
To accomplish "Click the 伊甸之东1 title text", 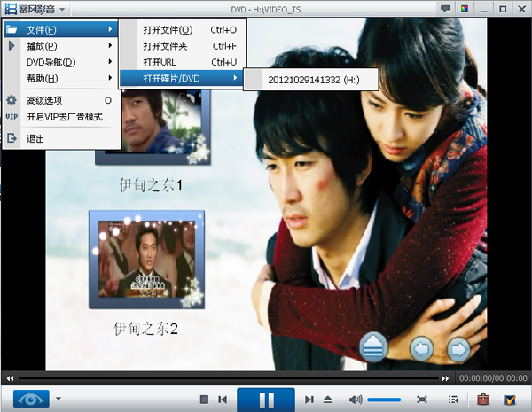I will (151, 185).
